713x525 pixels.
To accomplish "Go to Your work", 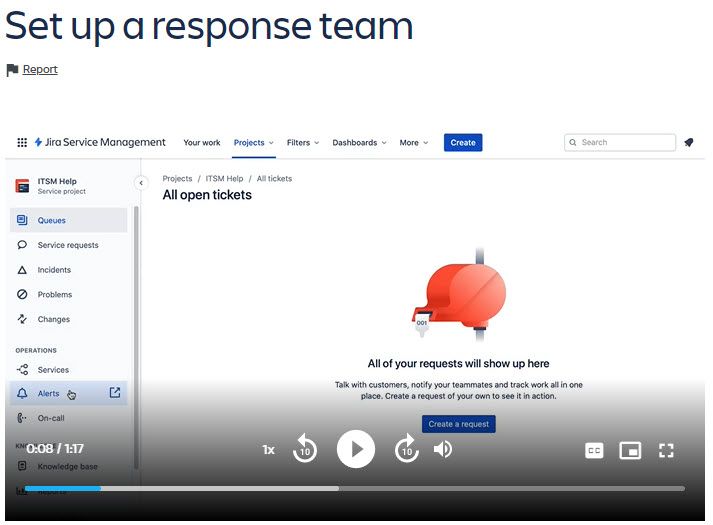I will [x=201, y=142].
